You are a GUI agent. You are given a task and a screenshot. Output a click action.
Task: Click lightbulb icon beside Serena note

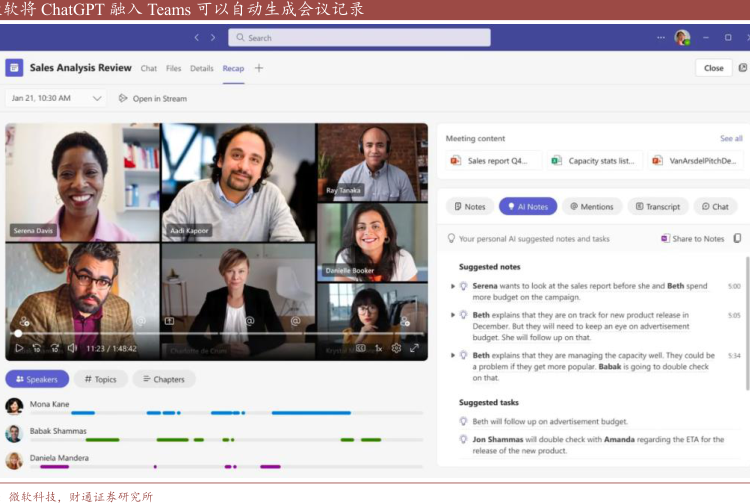tap(463, 286)
